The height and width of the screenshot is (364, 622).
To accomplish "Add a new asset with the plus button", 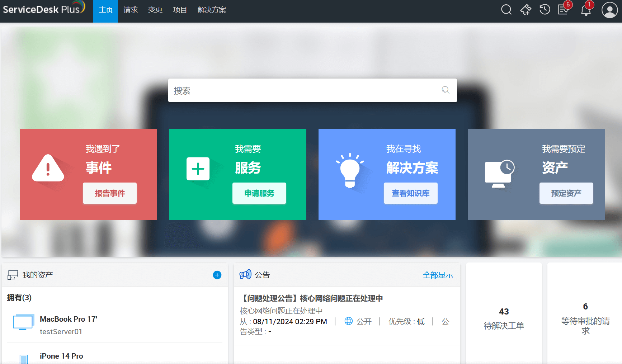I will pyautogui.click(x=217, y=275).
